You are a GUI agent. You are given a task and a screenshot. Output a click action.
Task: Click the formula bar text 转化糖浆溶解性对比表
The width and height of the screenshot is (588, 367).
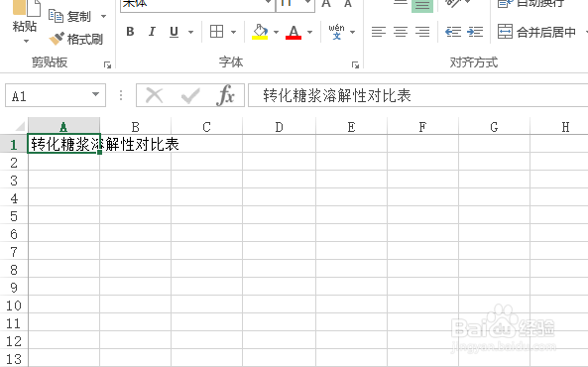(x=337, y=95)
